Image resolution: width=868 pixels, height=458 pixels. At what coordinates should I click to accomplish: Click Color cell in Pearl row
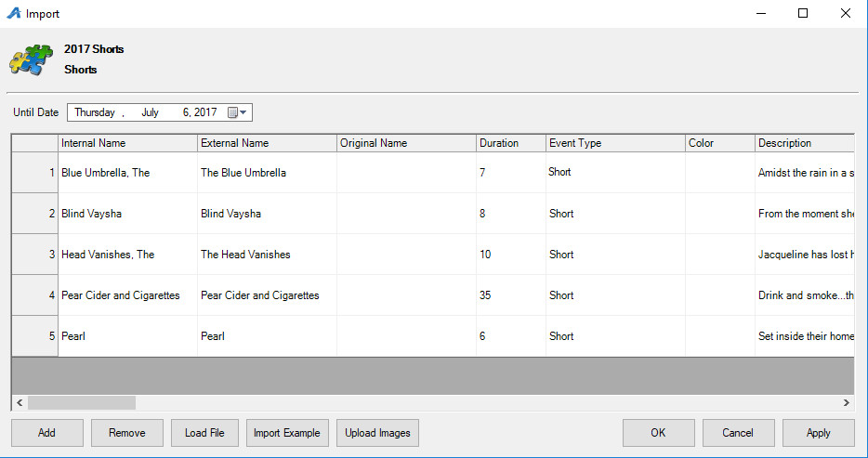pyautogui.click(x=720, y=335)
